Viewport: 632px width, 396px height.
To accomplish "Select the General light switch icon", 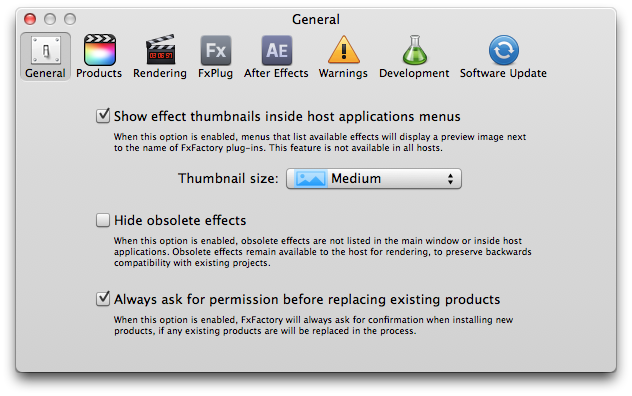I will click(46, 50).
